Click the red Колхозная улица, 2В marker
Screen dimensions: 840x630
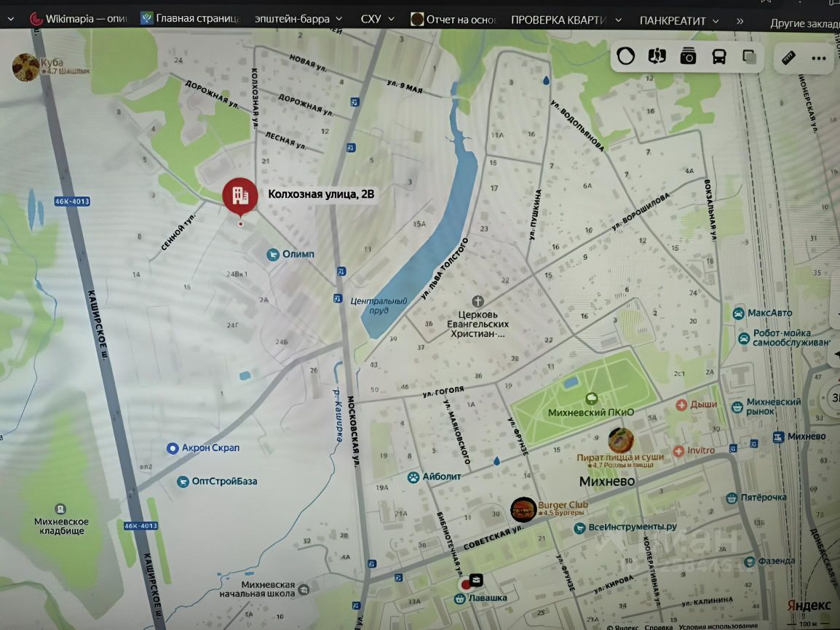click(240, 196)
